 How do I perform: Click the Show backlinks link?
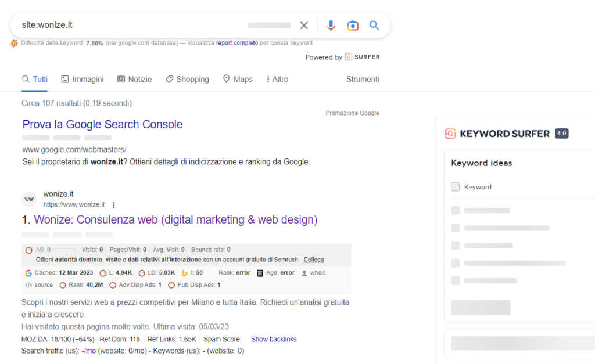pyautogui.click(x=274, y=340)
